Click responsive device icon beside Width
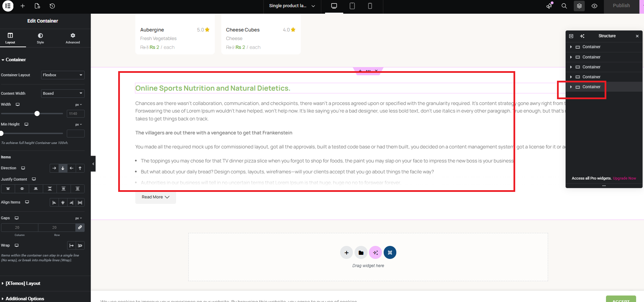 coord(18,104)
